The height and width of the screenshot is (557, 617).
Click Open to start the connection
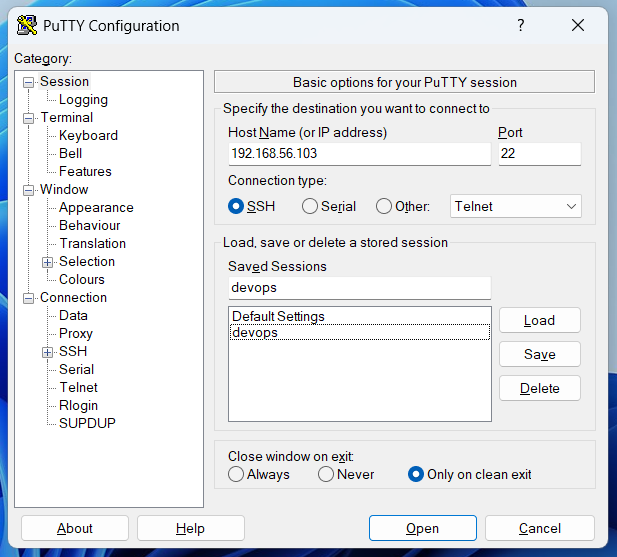coord(423,528)
